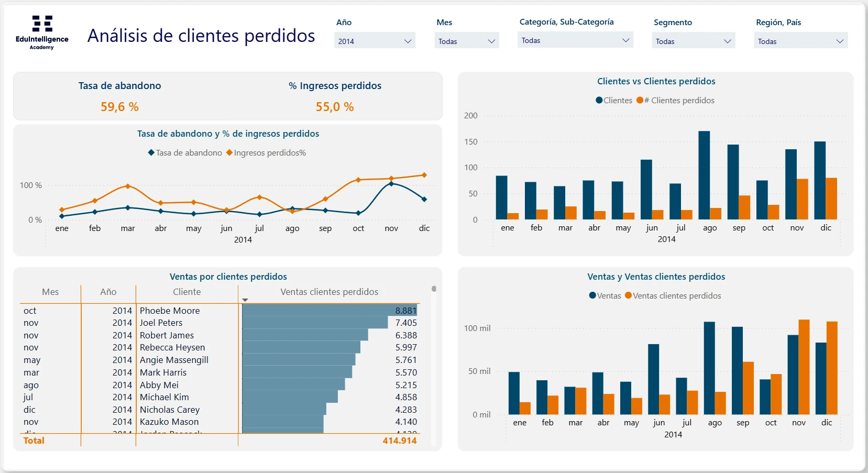Click the Kazuko Mason table row
Screen dimensions: 868x473
pos(220,422)
